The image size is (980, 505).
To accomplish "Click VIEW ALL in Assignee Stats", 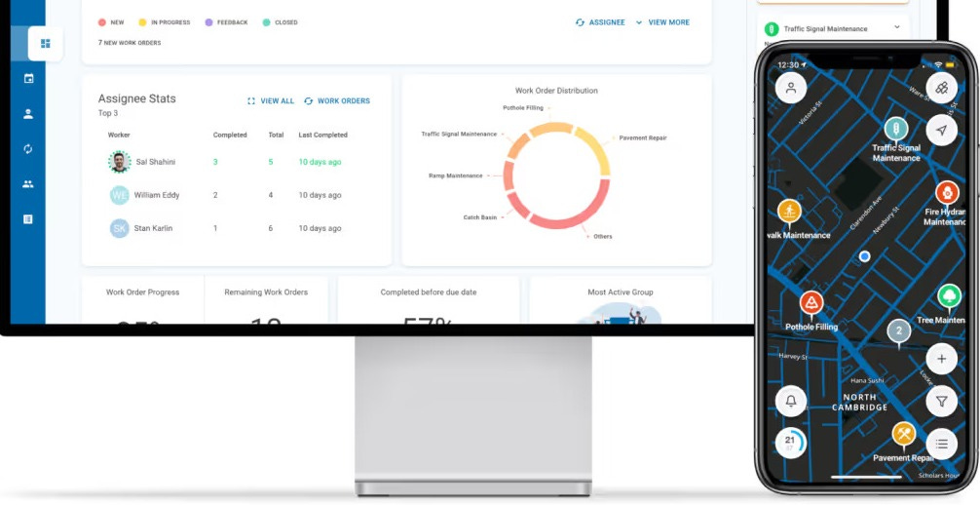I will point(271,100).
